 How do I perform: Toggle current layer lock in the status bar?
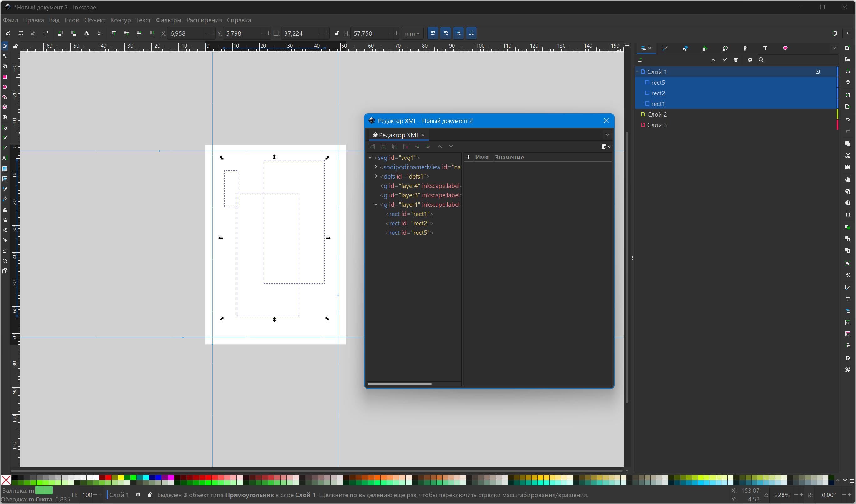click(x=149, y=495)
